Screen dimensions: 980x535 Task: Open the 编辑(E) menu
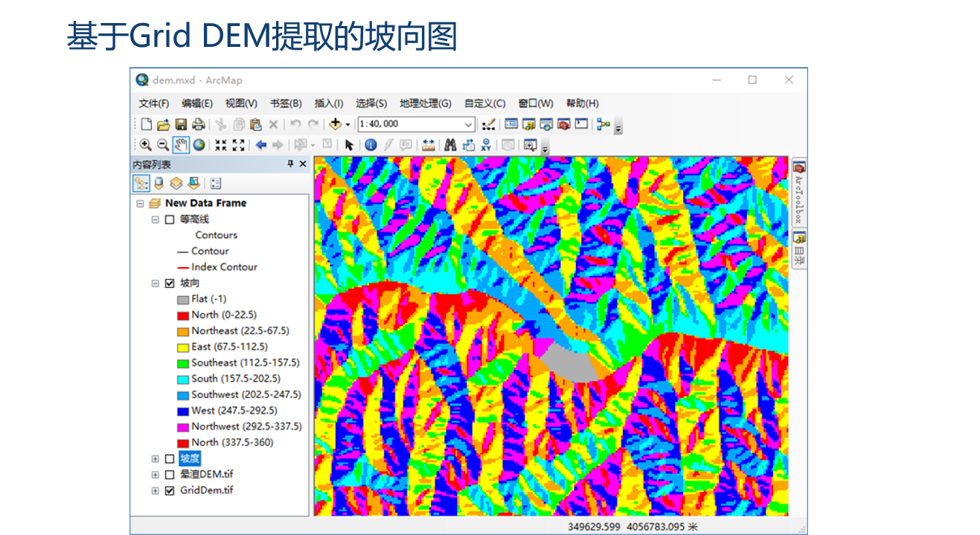coord(197,103)
